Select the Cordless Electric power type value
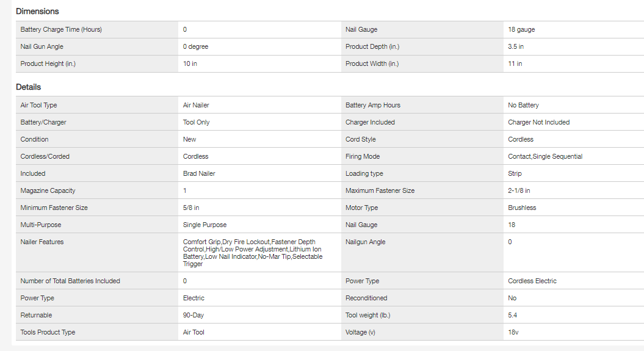The image size is (644, 351). point(532,281)
